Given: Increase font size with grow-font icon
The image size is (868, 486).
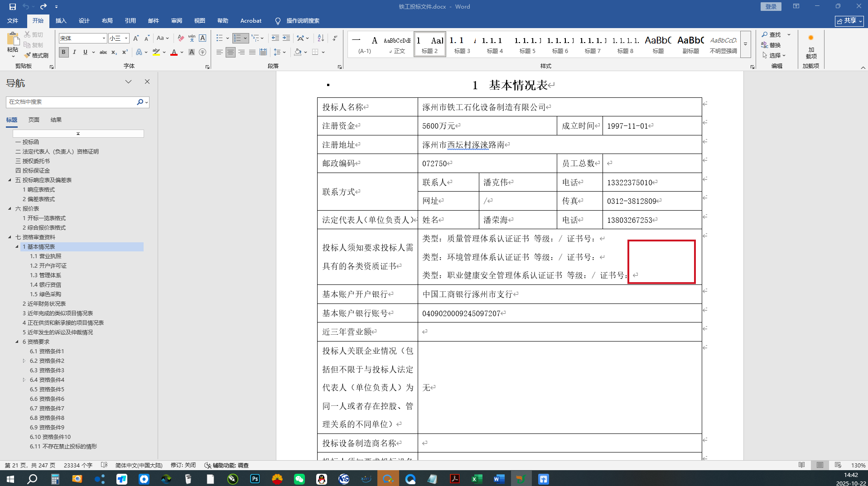Looking at the screenshot, I should [x=136, y=38].
